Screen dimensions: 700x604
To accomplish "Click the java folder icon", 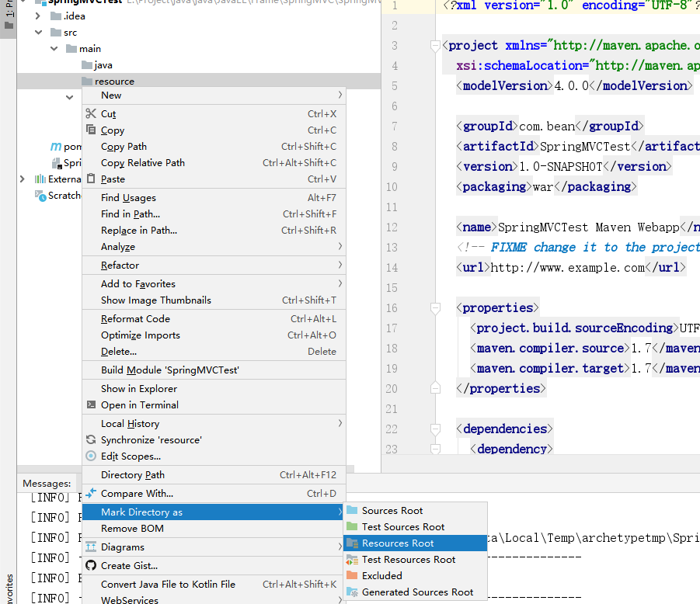I will point(87,65).
